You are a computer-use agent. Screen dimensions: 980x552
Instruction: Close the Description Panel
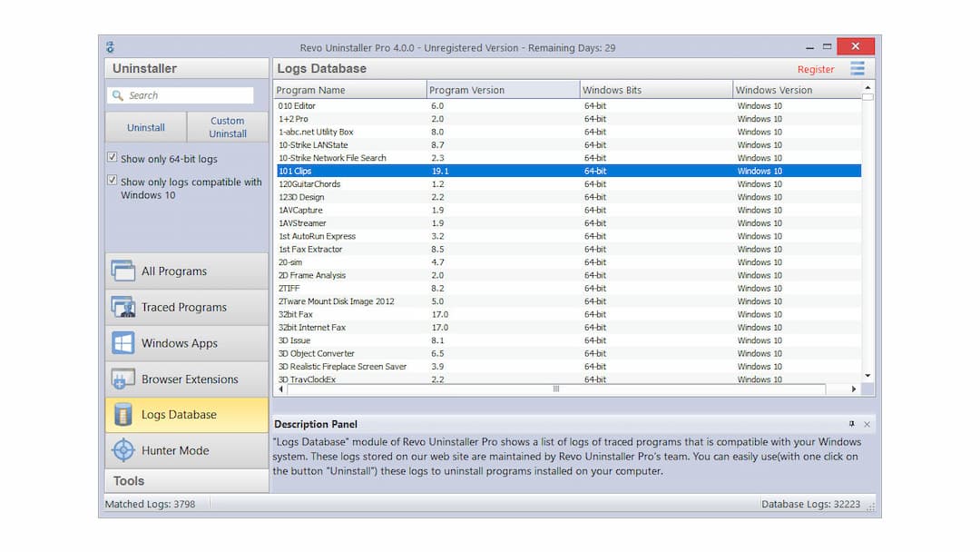(x=867, y=424)
